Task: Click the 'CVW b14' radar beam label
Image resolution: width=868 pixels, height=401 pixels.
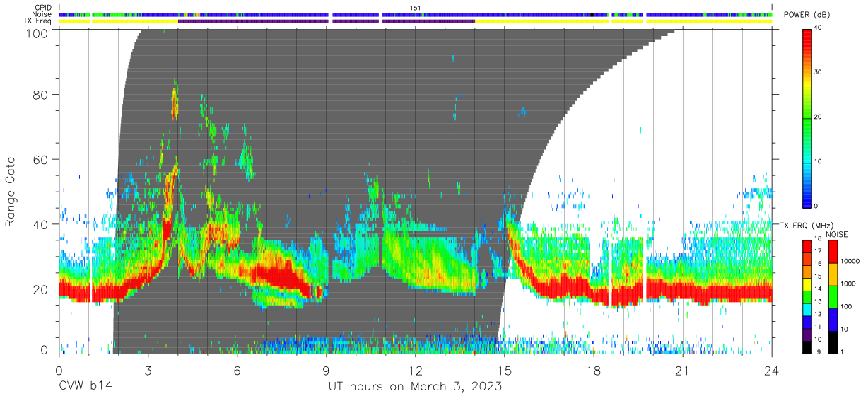Action: point(85,387)
